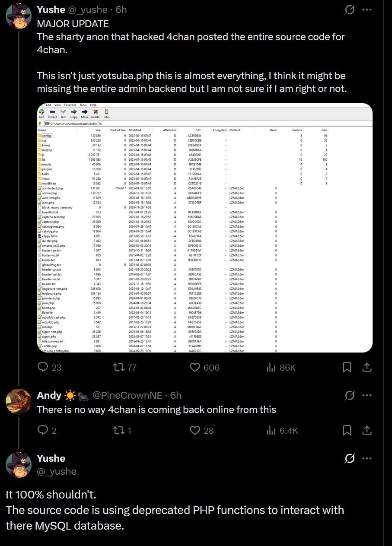Bookmark Yushe's major update tweet
Image resolution: width=392 pixels, height=546 pixels.
pyautogui.click(x=347, y=367)
